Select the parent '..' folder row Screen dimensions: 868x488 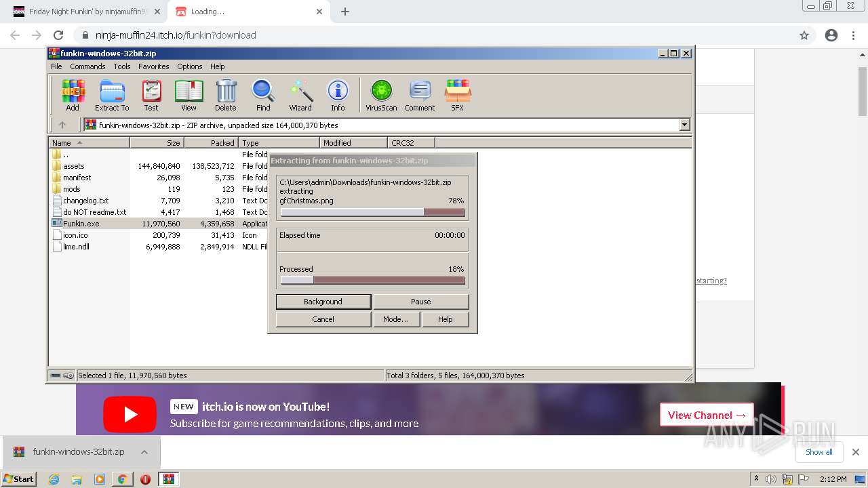(66, 155)
